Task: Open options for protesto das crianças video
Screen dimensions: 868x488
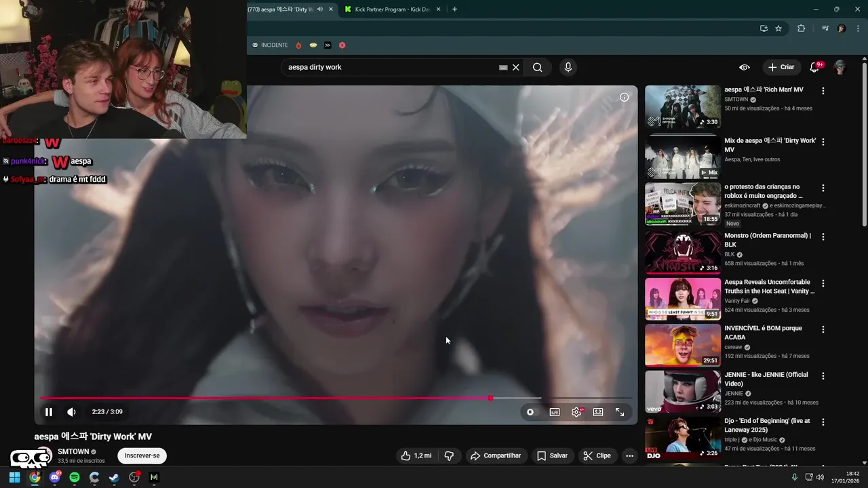Action: (823, 188)
